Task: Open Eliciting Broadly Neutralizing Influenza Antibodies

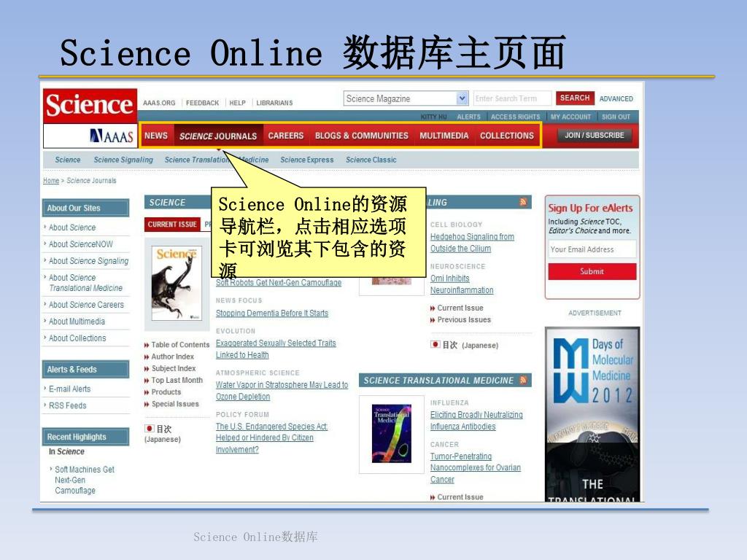Action: tap(476, 421)
